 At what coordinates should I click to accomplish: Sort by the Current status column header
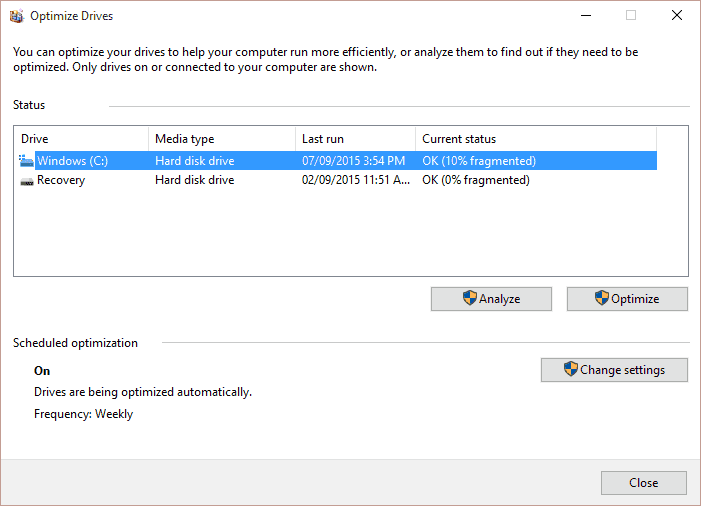click(536, 139)
